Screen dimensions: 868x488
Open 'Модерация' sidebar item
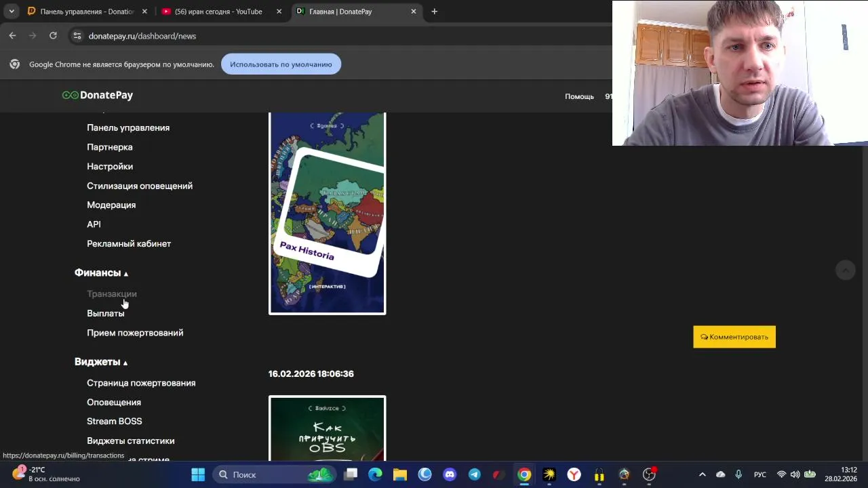(111, 205)
